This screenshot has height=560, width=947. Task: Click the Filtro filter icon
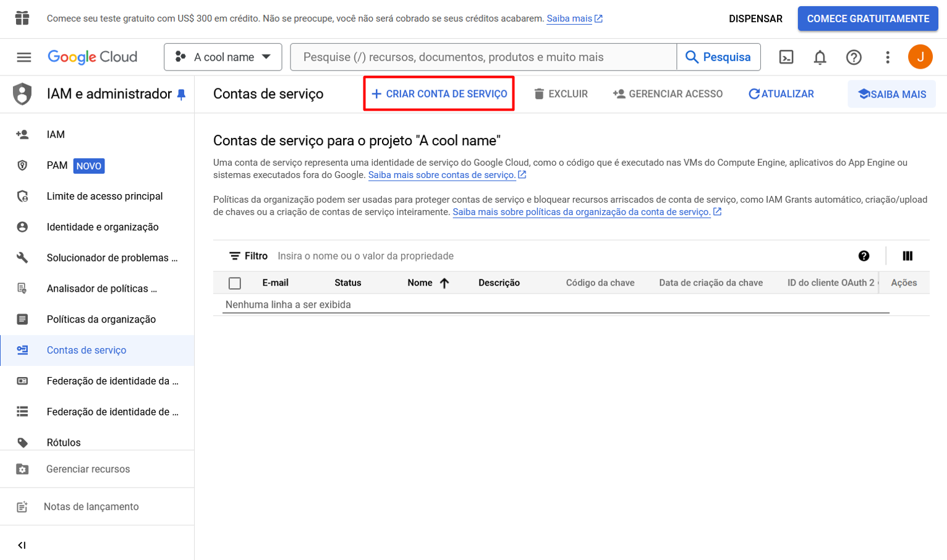tap(235, 256)
